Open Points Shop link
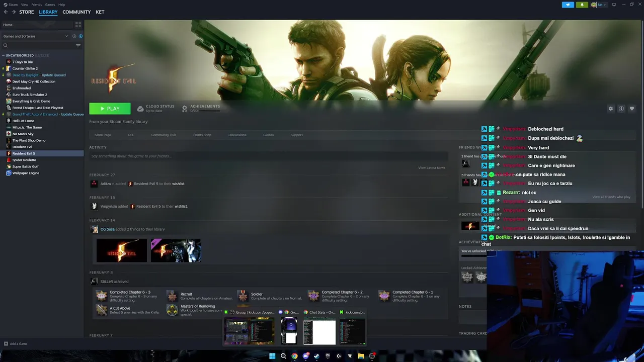644x362 pixels. (202, 135)
